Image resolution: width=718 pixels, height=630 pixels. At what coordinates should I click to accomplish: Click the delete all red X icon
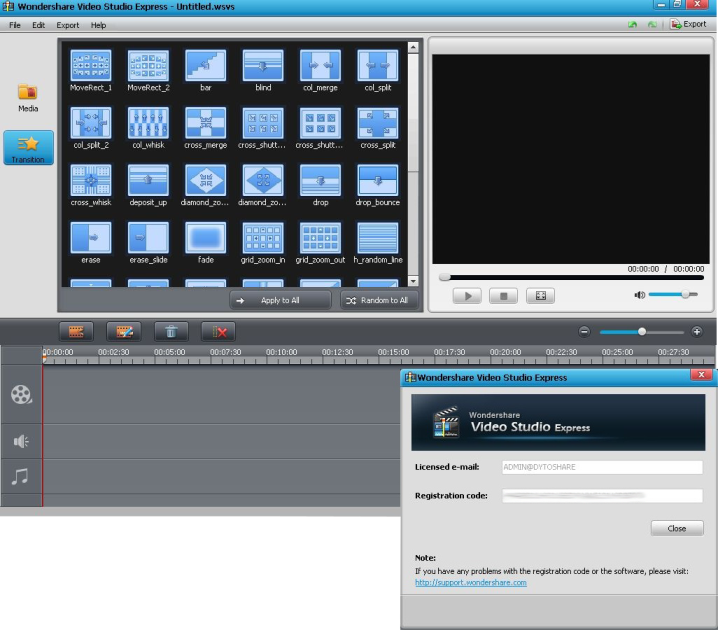click(218, 331)
